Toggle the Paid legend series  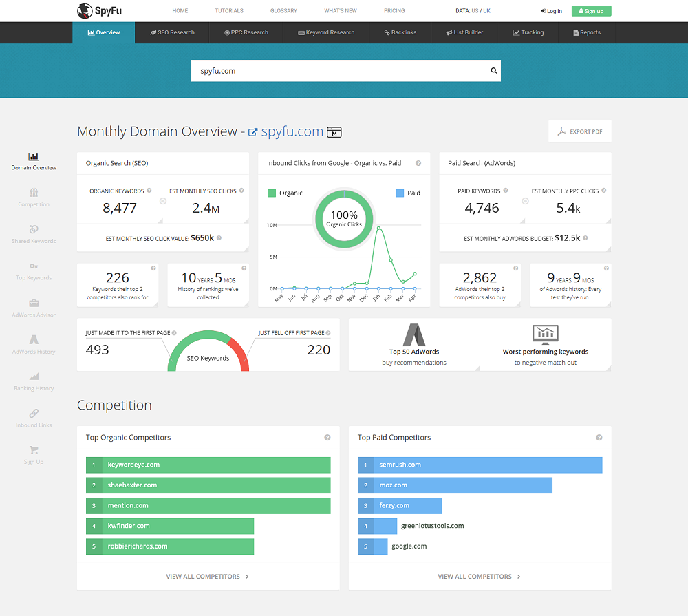point(408,193)
